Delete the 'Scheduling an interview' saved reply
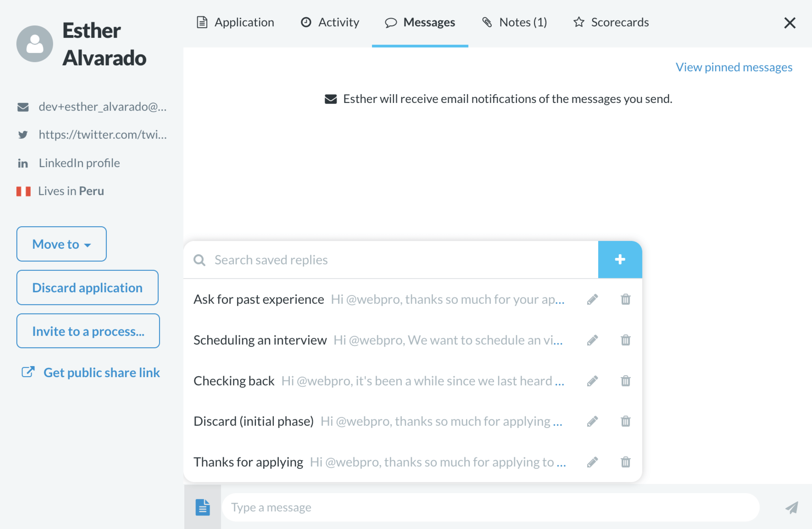Image resolution: width=812 pixels, height=529 pixels. coord(625,340)
